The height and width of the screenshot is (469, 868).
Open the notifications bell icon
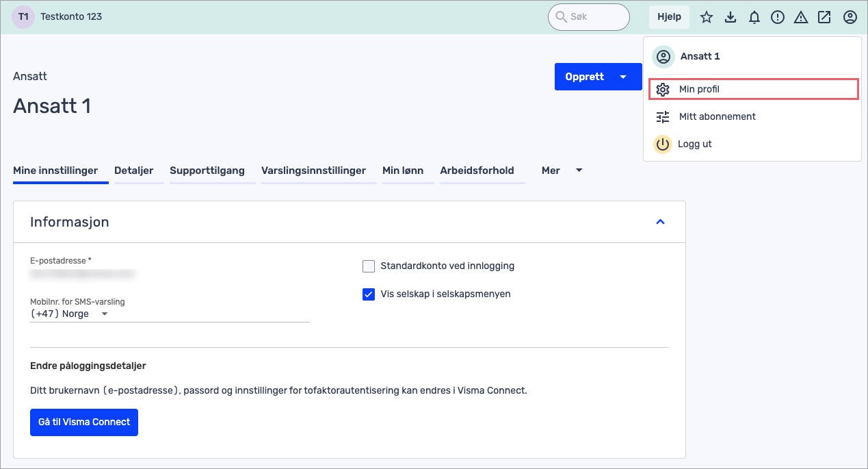pos(754,17)
